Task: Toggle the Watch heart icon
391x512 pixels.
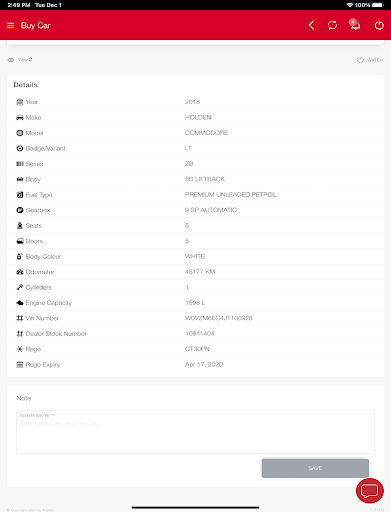Action: tap(360, 60)
